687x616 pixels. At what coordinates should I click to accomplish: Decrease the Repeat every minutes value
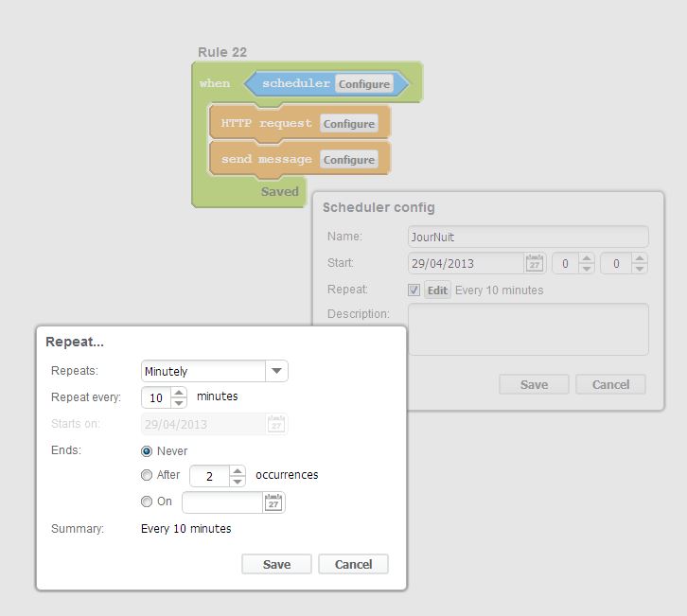point(179,403)
